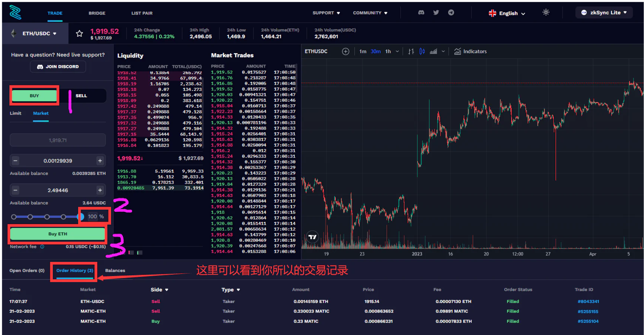Click the 100% slider handle
This screenshot has width=644, height=335.
click(x=81, y=217)
